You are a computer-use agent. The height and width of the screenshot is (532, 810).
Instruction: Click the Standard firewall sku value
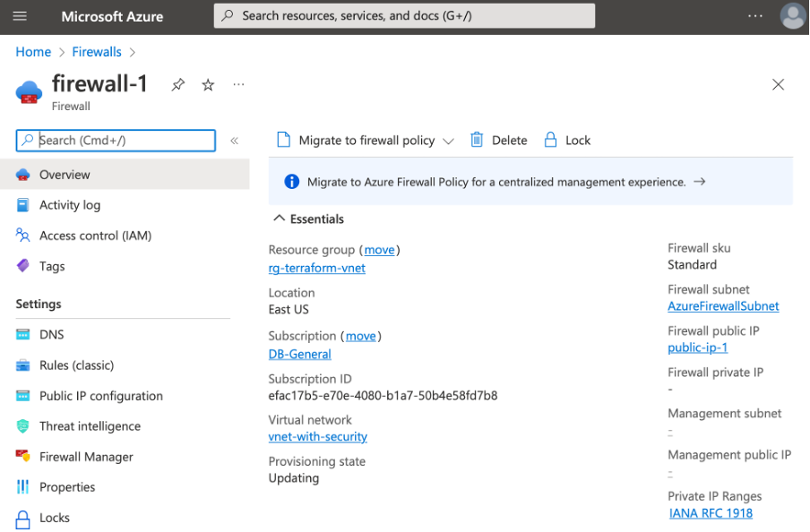coord(692,265)
